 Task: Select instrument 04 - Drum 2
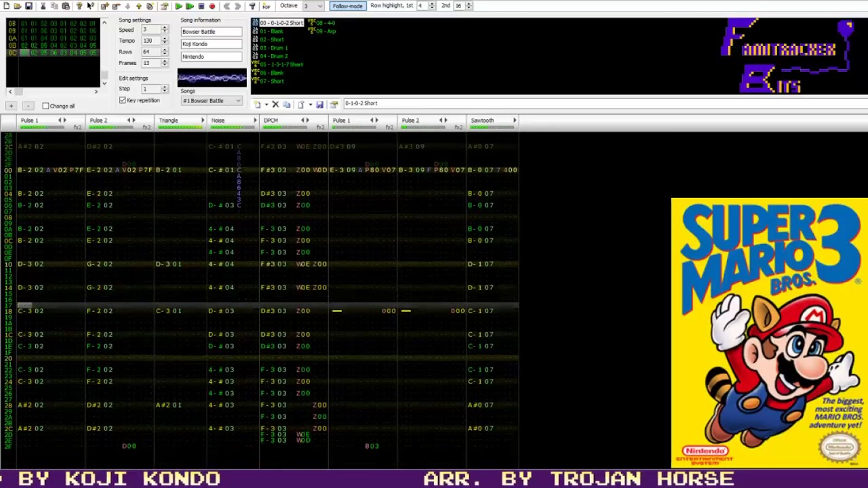tap(274, 56)
